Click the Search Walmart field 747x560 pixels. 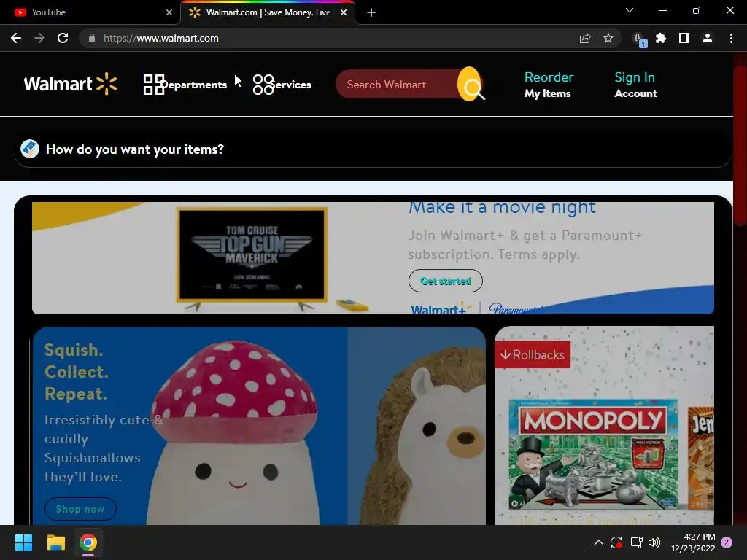point(397,85)
